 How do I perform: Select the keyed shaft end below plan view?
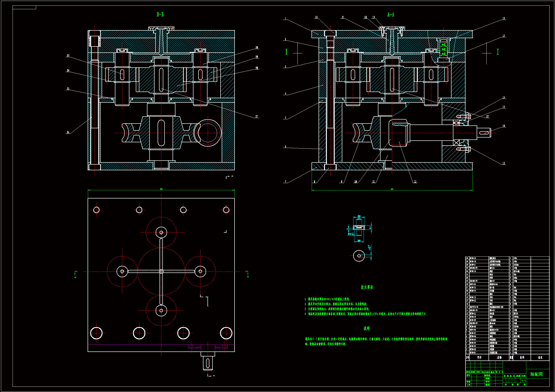208,363
